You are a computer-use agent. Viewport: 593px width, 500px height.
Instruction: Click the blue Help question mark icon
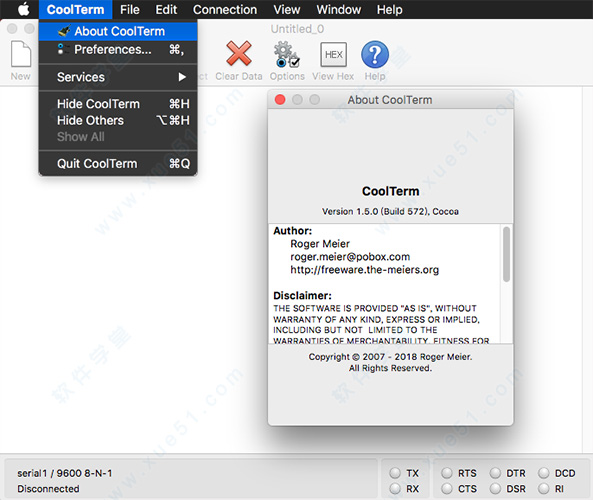(375, 54)
